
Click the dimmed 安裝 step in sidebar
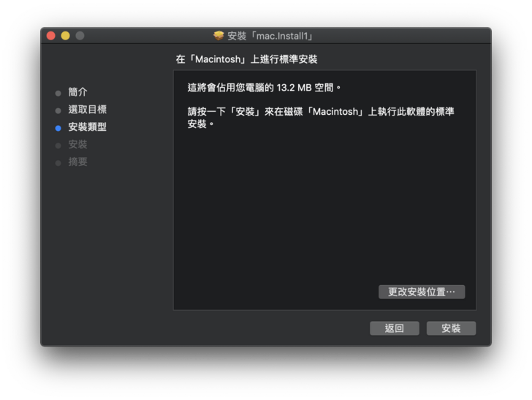pyautogui.click(x=77, y=145)
